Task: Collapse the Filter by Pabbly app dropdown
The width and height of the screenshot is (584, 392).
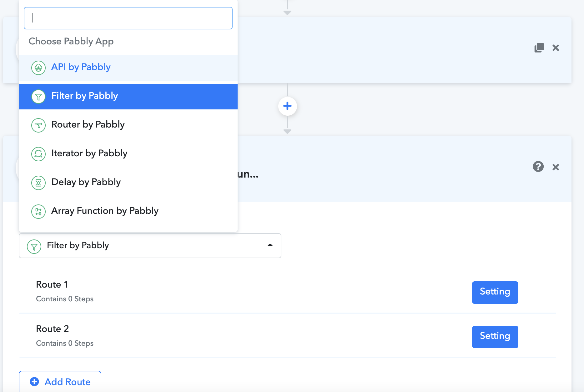Action: coord(150,246)
